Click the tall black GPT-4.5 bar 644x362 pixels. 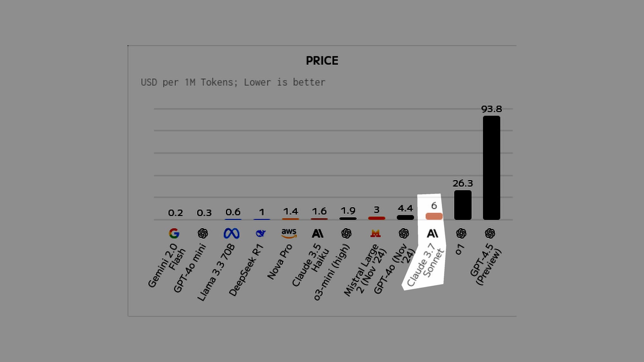tap(491, 168)
